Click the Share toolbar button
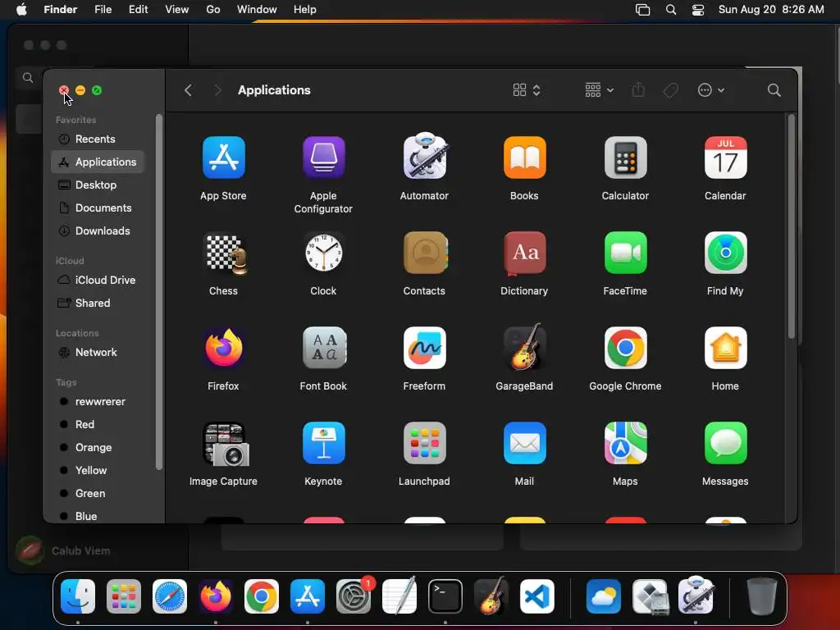This screenshot has width=840, height=630. coord(638,89)
